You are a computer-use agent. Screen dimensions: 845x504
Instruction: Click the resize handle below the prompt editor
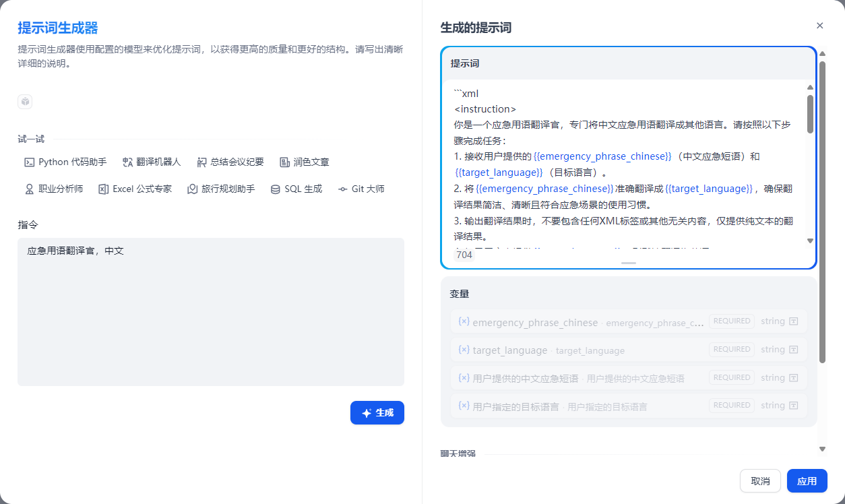[x=629, y=263]
